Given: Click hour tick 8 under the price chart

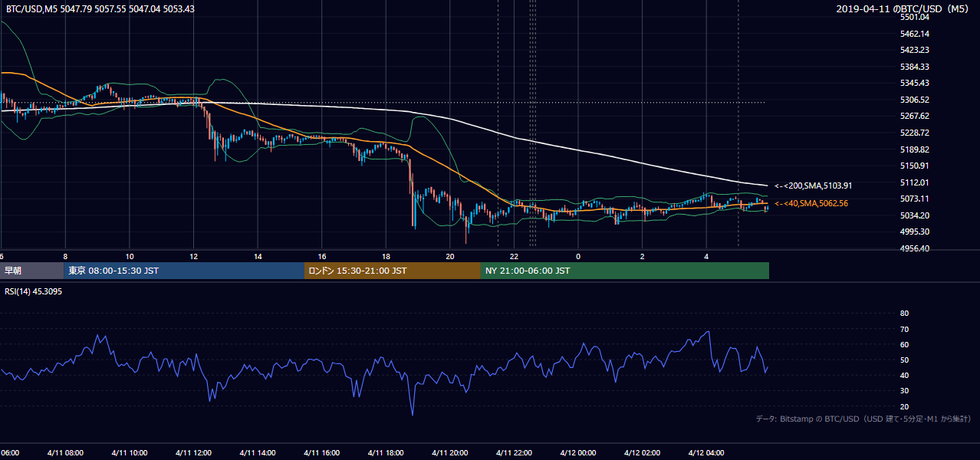Looking at the screenshot, I should 65,257.
